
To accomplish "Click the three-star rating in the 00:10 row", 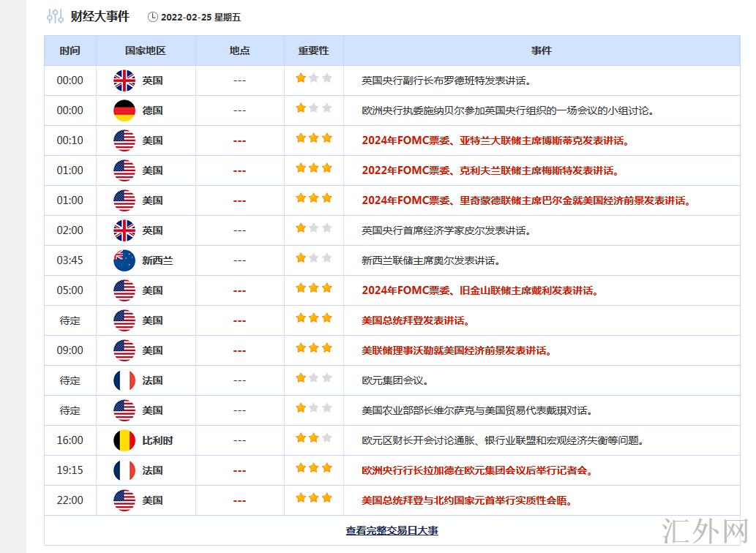I will [313, 139].
